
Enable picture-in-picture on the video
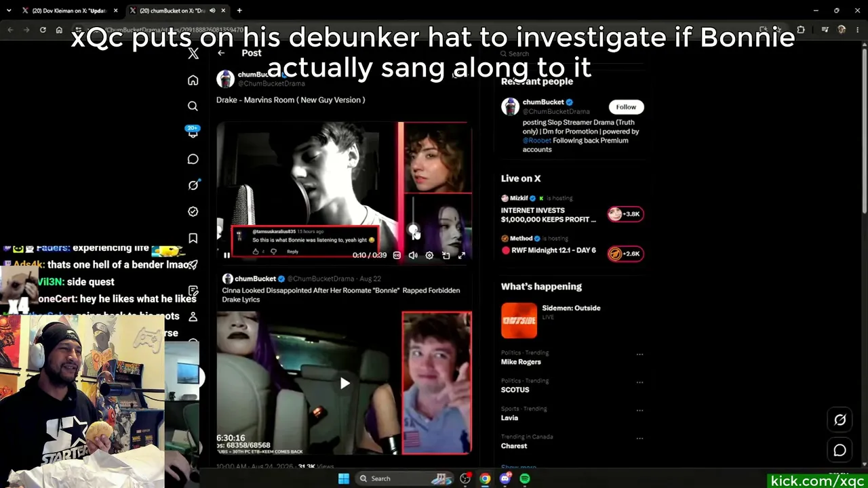(446, 256)
